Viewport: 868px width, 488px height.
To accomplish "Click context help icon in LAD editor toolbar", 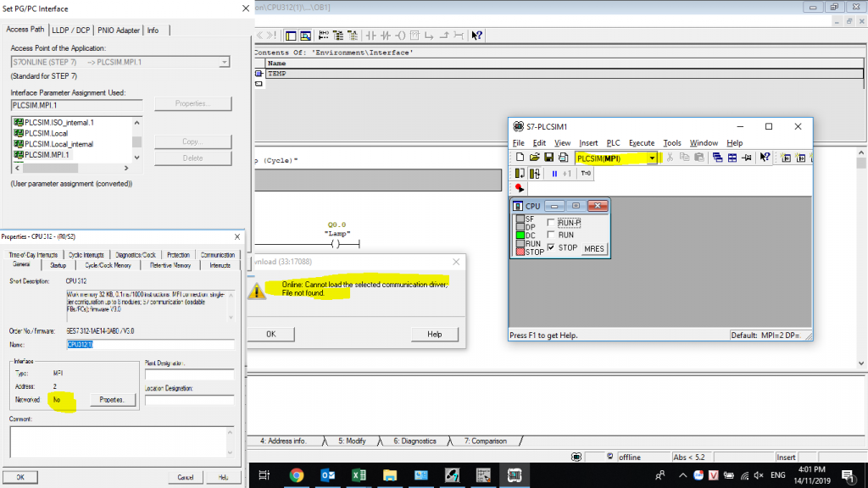I will (x=476, y=36).
